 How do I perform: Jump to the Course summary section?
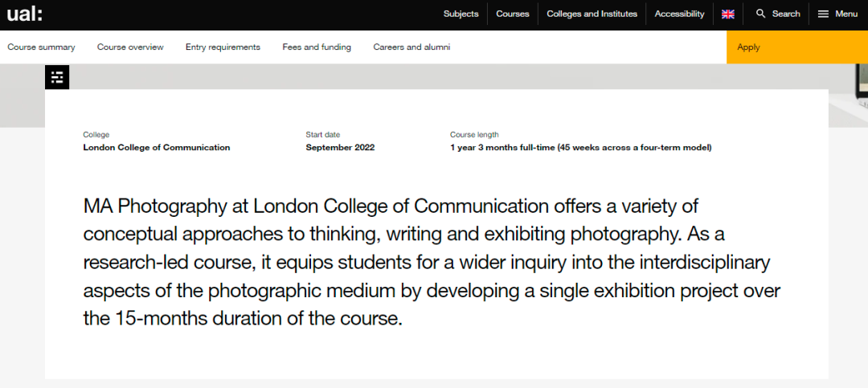point(42,47)
